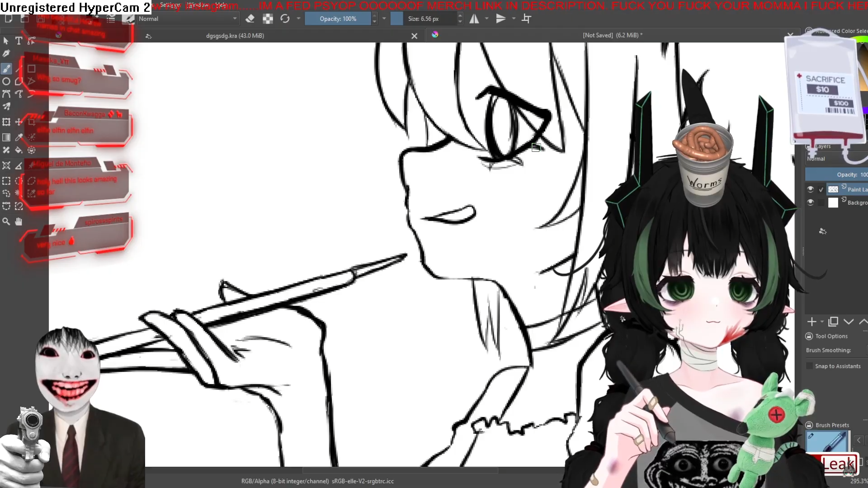The image size is (868, 488).
Task: Select the Text tool
Action: pos(19,41)
